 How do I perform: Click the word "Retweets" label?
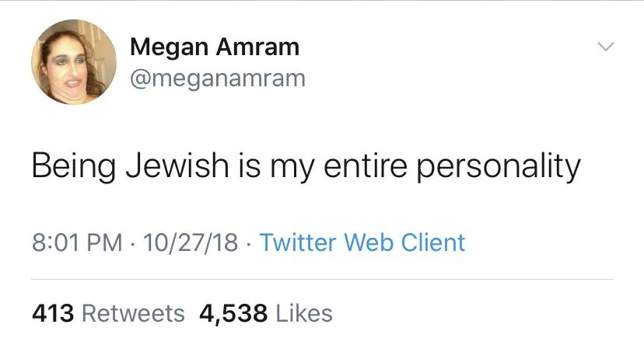click(x=133, y=313)
